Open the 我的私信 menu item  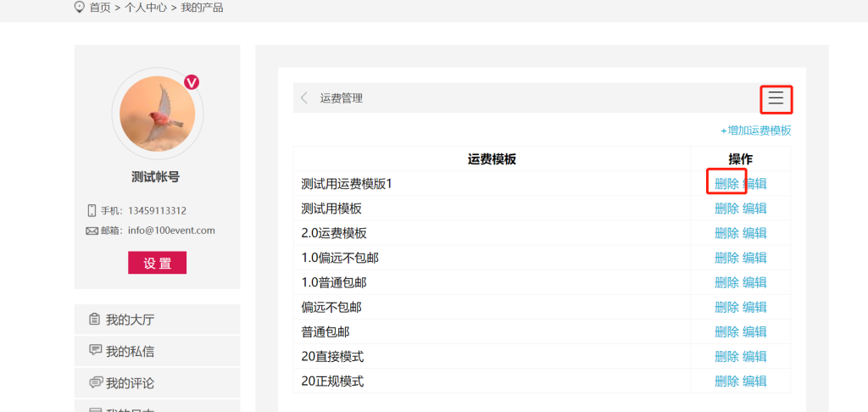(157, 351)
